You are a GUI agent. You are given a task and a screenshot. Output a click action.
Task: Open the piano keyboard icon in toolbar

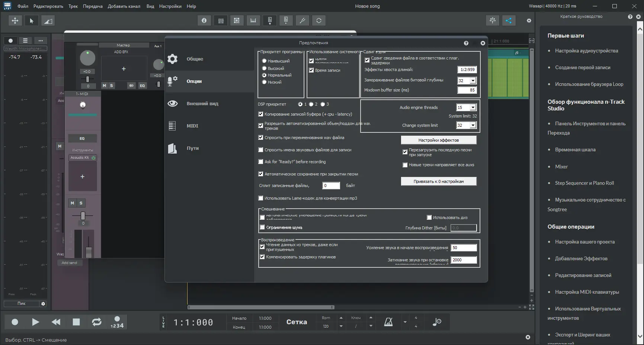pyautogui.click(x=253, y=20)
